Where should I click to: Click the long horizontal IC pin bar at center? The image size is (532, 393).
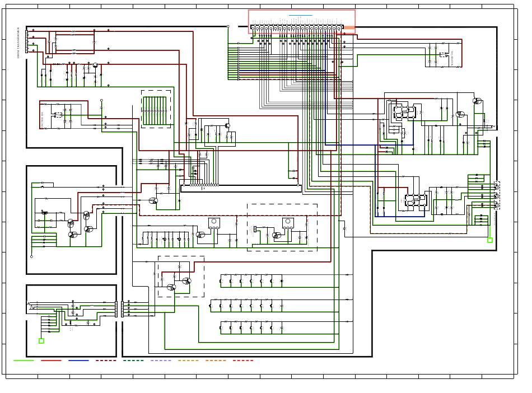pyautogui.click(x=241, y=189)
